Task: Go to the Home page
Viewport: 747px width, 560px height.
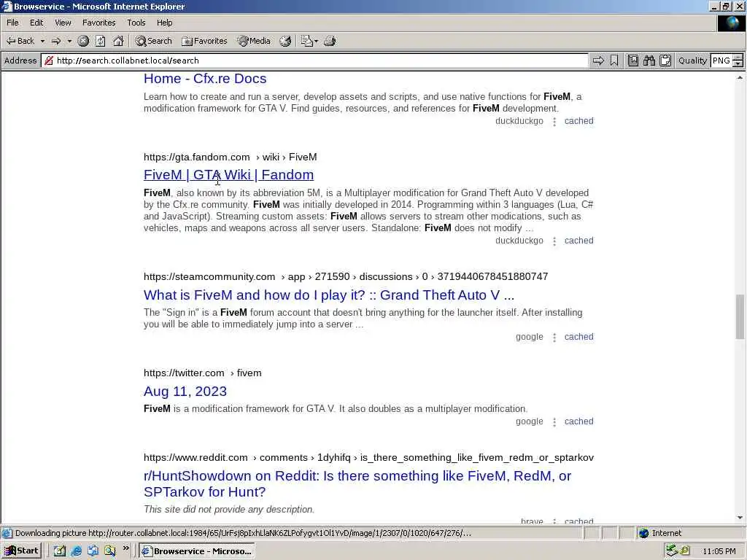Action: pos(118,41)
